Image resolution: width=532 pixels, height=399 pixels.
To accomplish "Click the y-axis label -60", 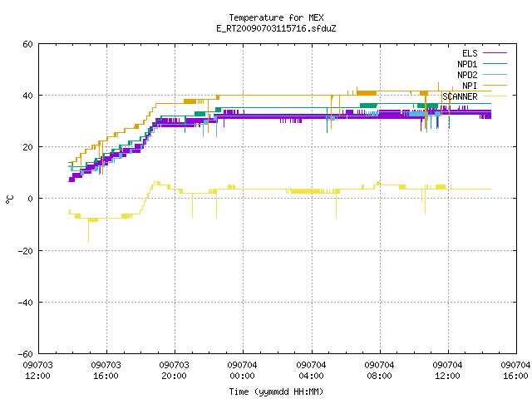I will tap(26, 354).
